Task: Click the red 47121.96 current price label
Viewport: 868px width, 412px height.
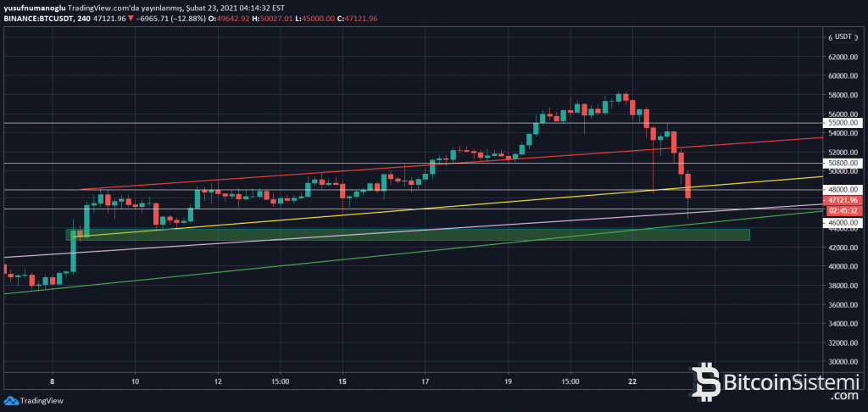Action: (843, 199)
